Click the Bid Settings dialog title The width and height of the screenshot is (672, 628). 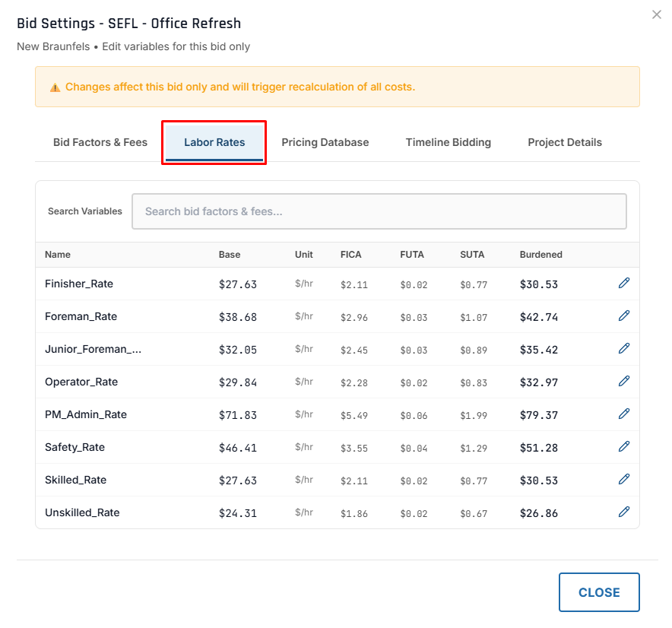click(x=128, y=23)
